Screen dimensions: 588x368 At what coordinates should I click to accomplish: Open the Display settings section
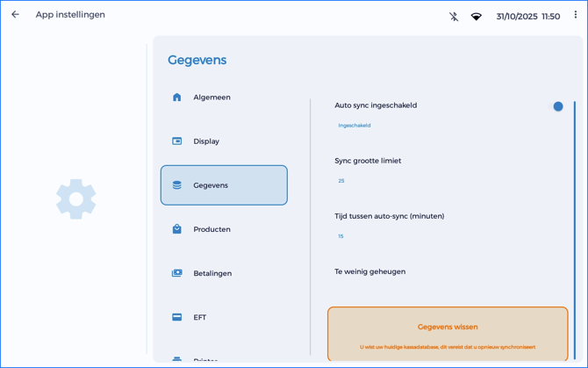click(224, 141)
